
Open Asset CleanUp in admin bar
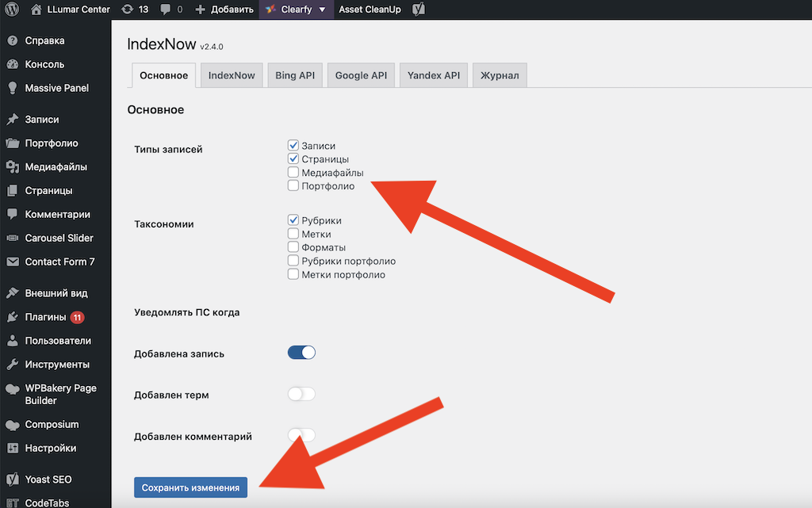(370, 10)
